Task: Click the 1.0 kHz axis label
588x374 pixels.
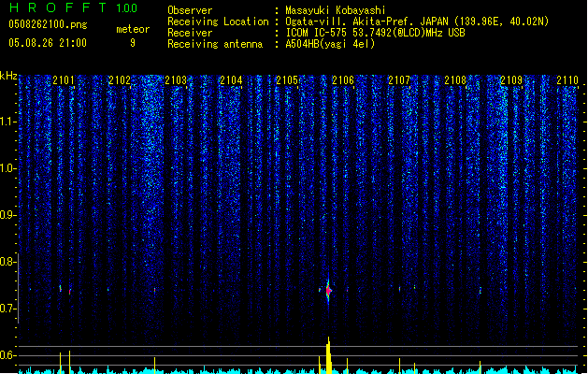Action: click(7, 168)
